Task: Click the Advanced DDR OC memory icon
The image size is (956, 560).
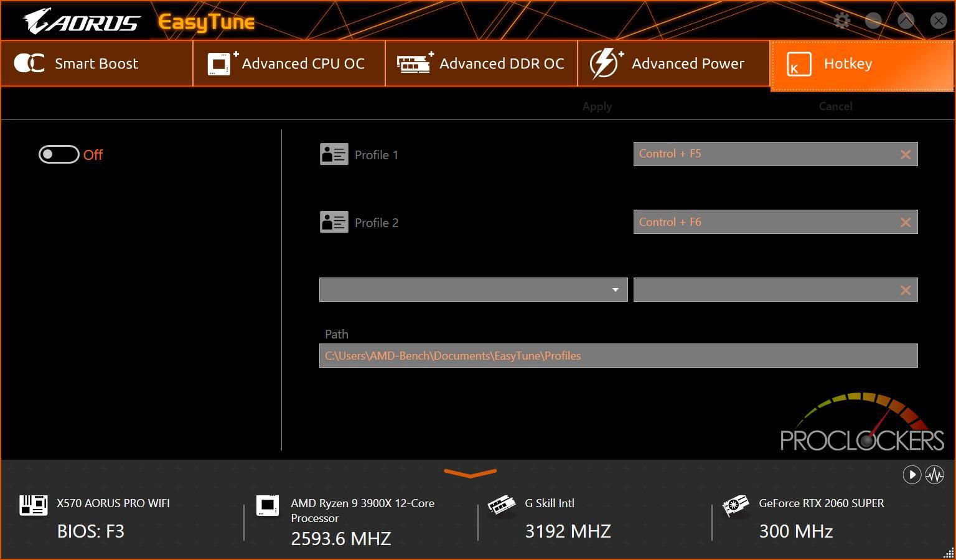Action: (x=415, y=63)
